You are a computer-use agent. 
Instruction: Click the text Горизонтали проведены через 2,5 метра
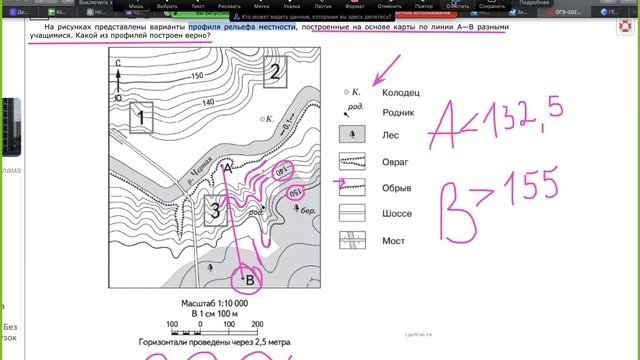215,342
